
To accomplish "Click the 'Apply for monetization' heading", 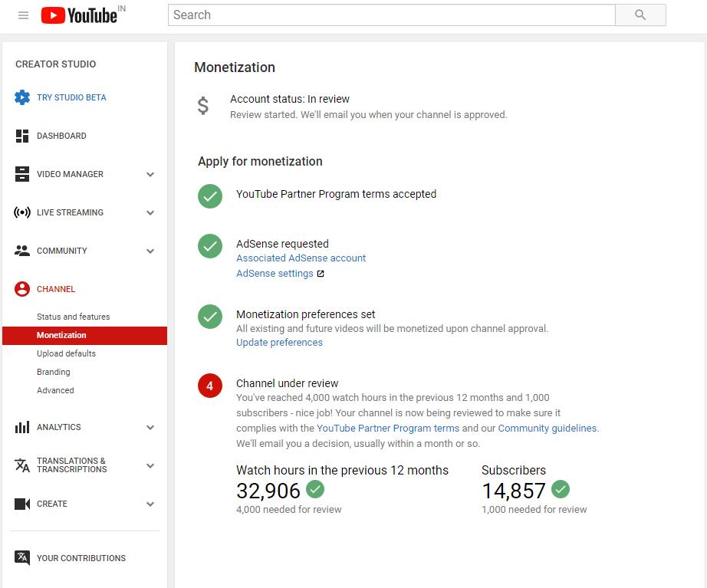I will coord(260,162).
